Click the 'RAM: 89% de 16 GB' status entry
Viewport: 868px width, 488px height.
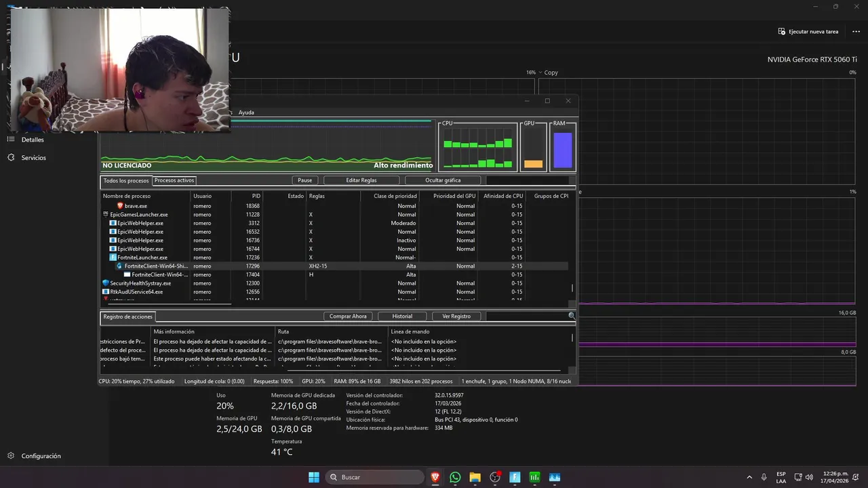coord(357,382)
